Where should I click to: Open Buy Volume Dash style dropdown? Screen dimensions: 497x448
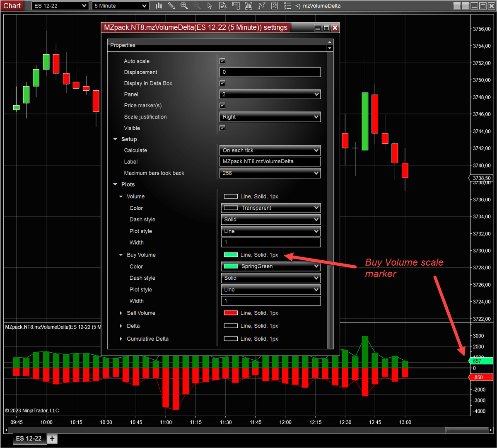click(271, 278)
